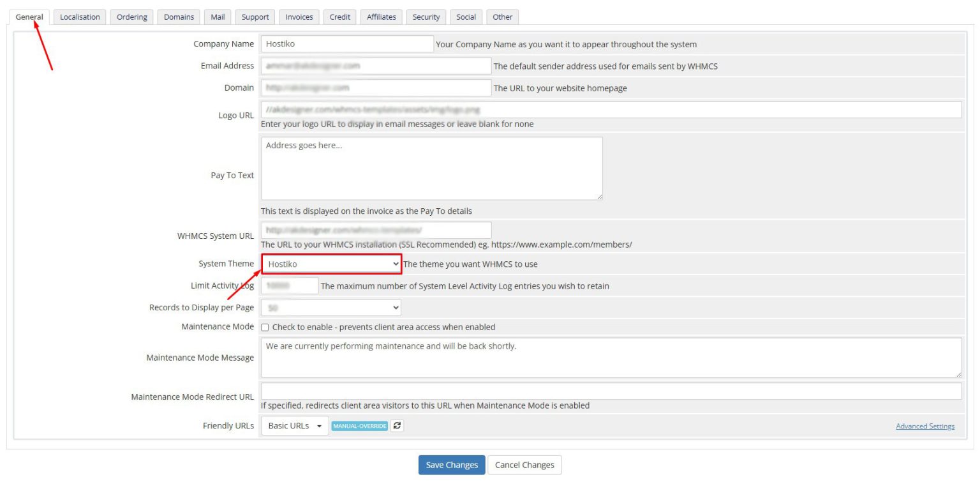Open the Advanced Settings link
This screenshot has width=980, height=484.
pyautogui.click(x=925, y=426)
